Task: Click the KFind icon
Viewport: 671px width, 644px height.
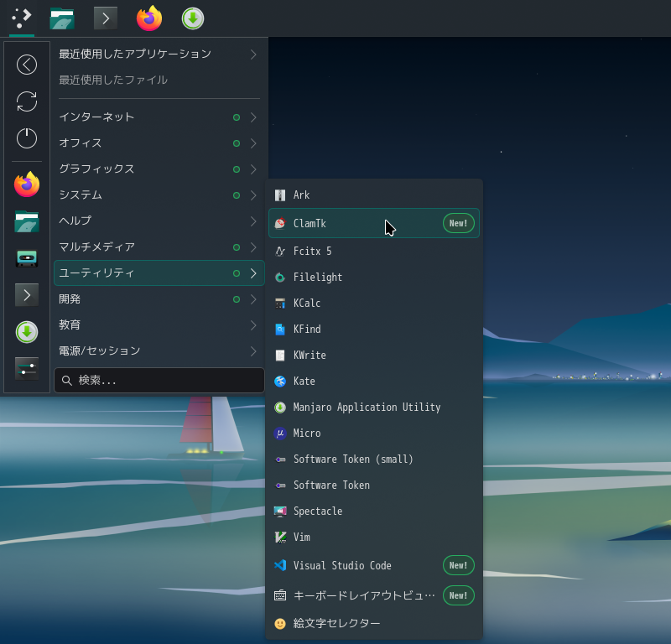Action: [x=280, y=329]
